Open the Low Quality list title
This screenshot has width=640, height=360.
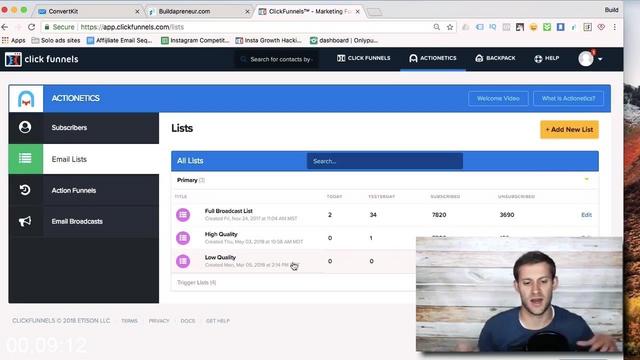point(220,257)
